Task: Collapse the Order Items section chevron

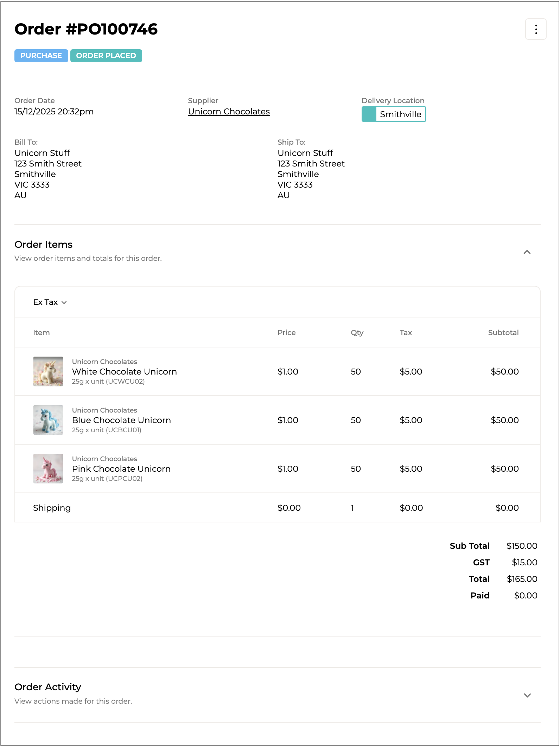Action: [527, 252]
